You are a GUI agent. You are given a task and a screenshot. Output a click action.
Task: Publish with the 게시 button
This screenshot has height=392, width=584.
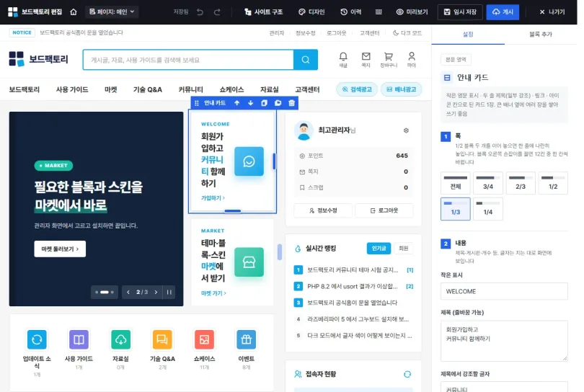pos(503,12)
